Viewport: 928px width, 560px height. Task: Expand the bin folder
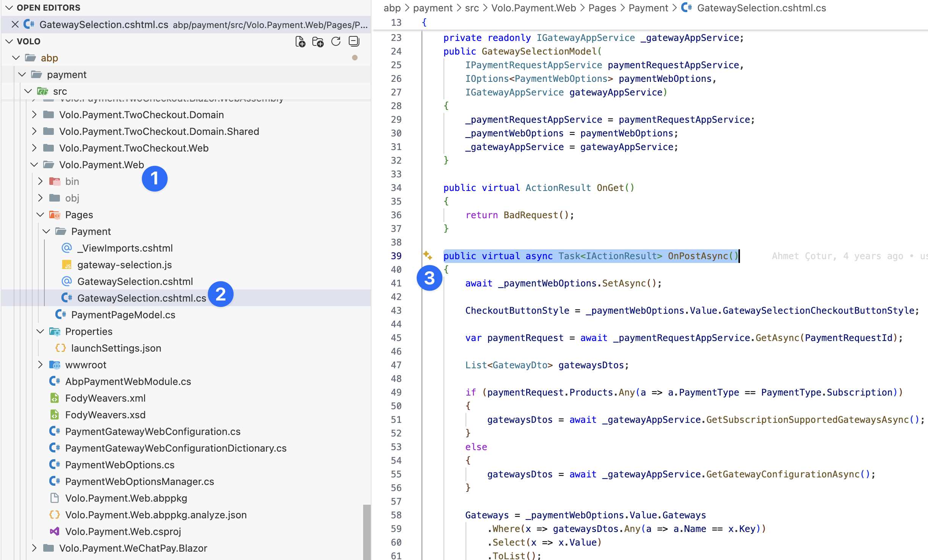[41, 181]
